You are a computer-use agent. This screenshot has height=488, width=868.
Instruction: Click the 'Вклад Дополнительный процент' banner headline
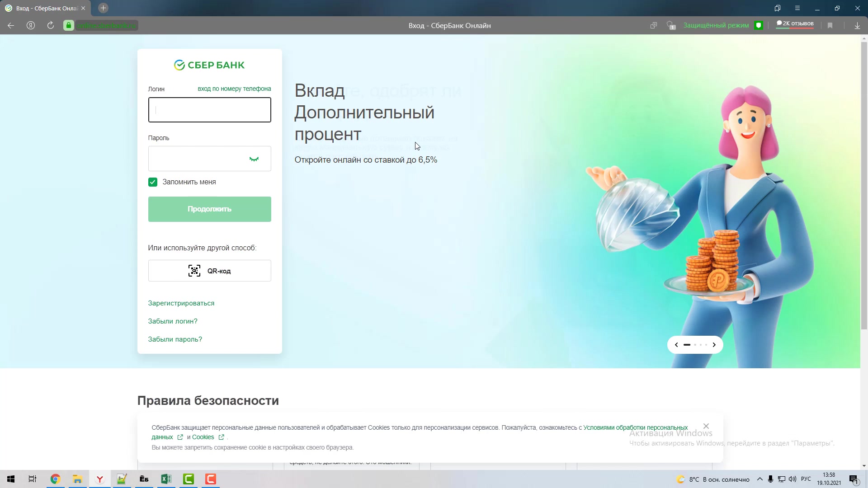tap(364, 112)
